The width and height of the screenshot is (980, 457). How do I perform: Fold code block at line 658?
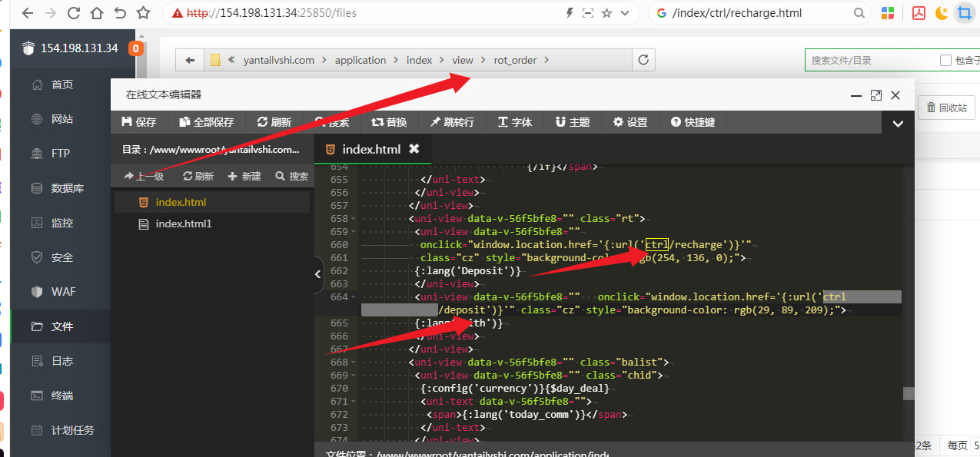[x=354, y=219]
